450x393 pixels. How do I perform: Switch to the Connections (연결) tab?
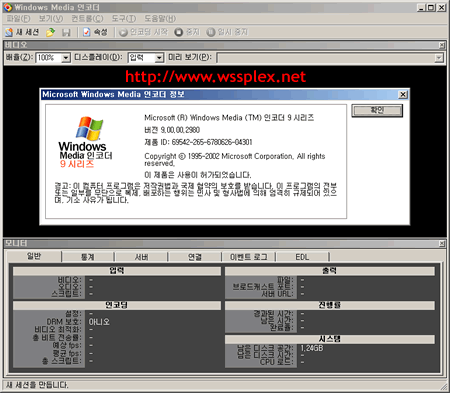coord(195,257)
